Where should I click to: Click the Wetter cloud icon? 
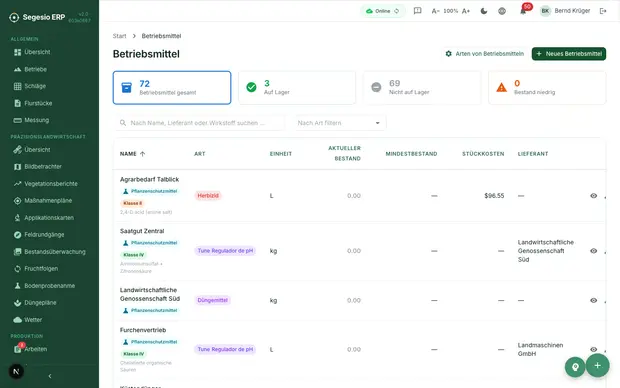(x=17, y=320)
